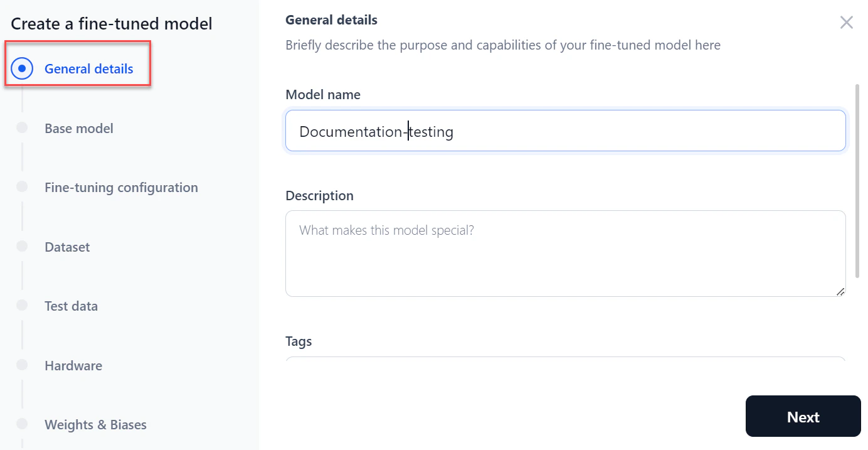Screen dimensions: 868x450
Task: Click the X close icon top right
Action: click(846, 22)
